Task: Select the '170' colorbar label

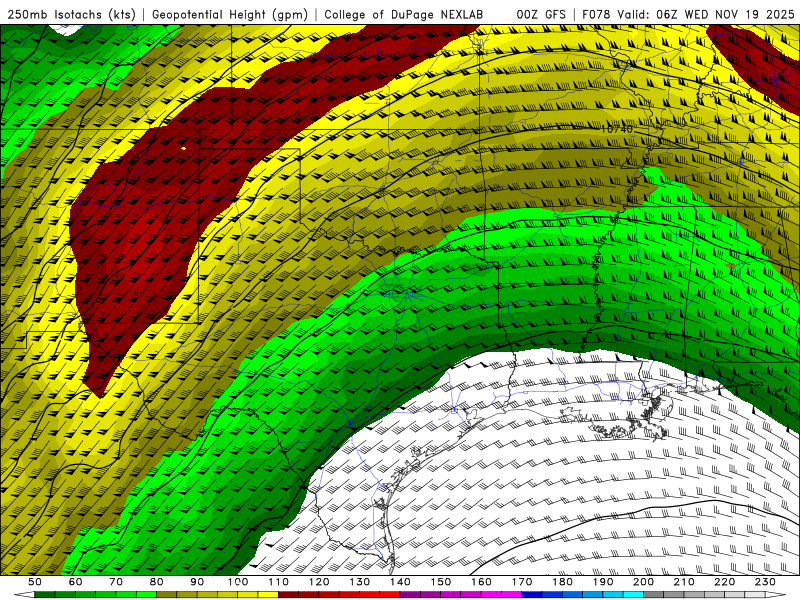Action: (x=522, y=582)
